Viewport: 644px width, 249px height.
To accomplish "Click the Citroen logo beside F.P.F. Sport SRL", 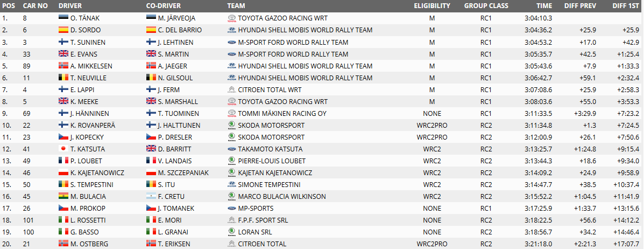I will pos(232,220).
